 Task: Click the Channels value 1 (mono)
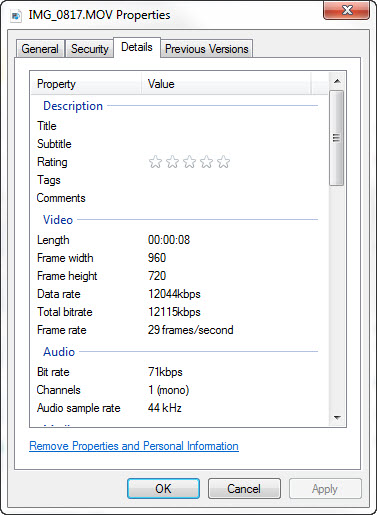point(169,390)
